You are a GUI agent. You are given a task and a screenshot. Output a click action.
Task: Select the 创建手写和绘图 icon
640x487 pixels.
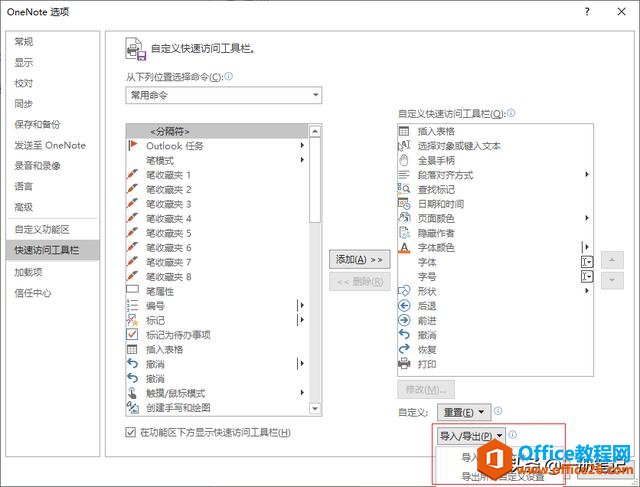[133, 407]
